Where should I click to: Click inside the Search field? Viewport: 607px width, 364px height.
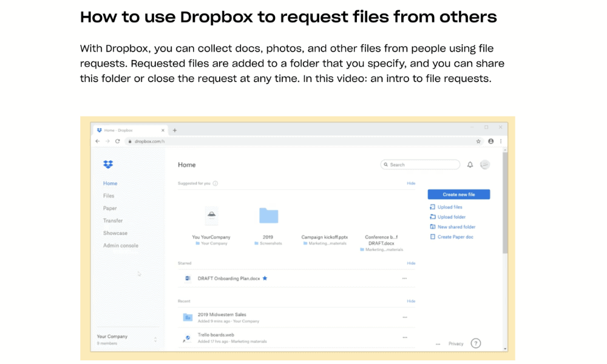419,164
